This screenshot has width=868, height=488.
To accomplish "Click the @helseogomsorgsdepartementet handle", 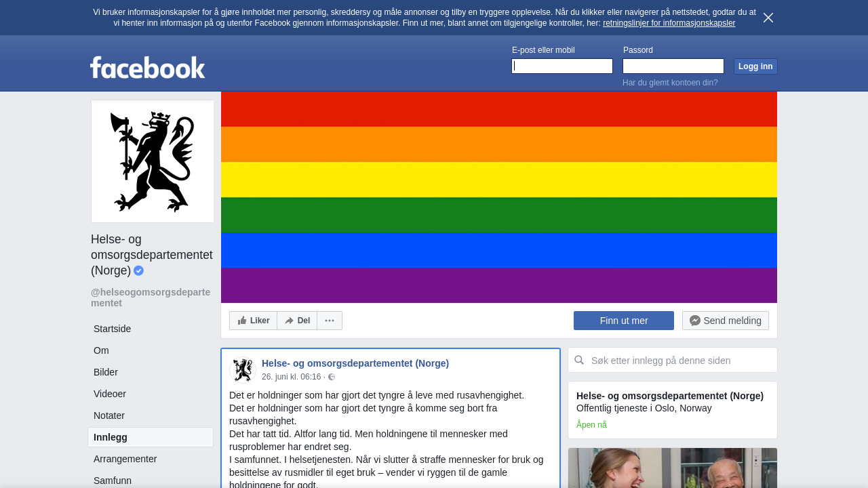I will [151, 298].
